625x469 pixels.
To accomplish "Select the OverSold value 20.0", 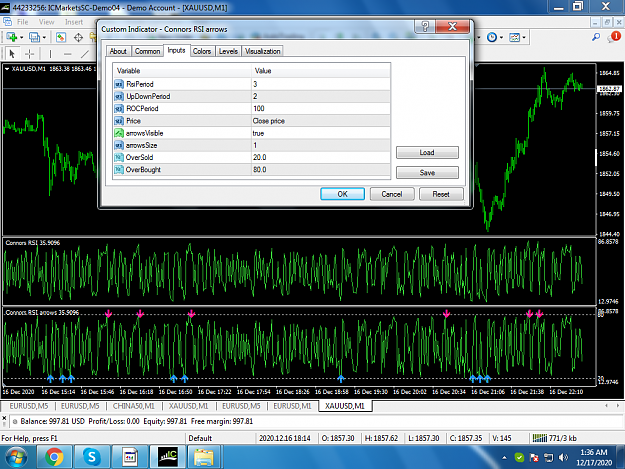I will click(x=320, y=157).
